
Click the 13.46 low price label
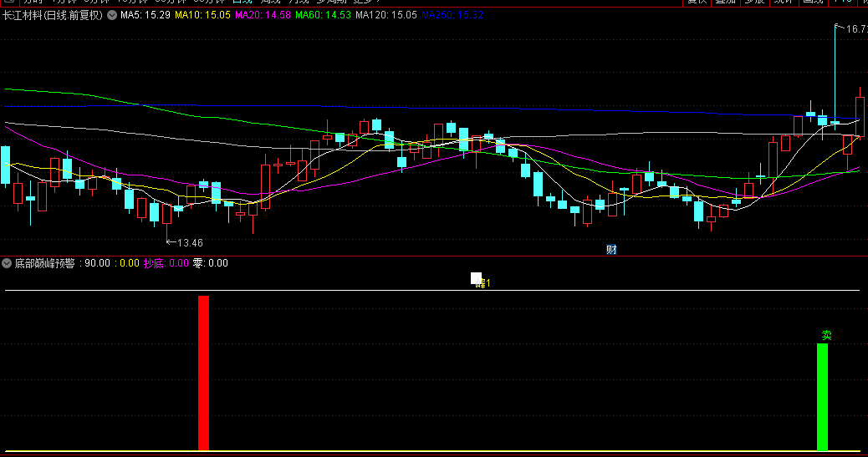pos(190,243)
